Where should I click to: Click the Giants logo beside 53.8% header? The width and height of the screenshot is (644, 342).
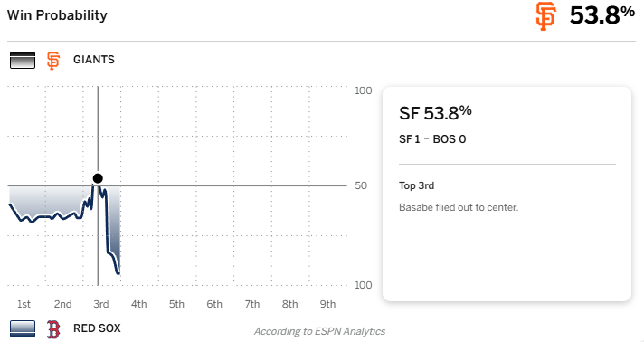point(545,16)
